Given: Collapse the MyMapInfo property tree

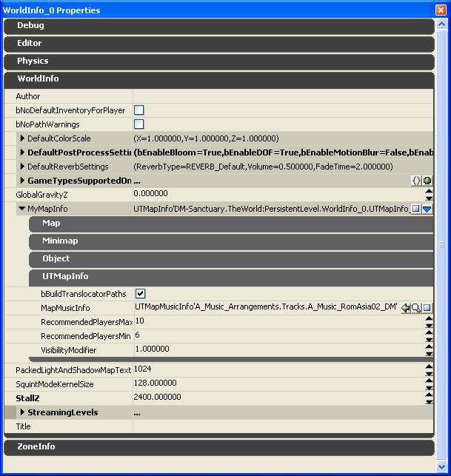Looking at the screenshot, I should pos(21,209).
